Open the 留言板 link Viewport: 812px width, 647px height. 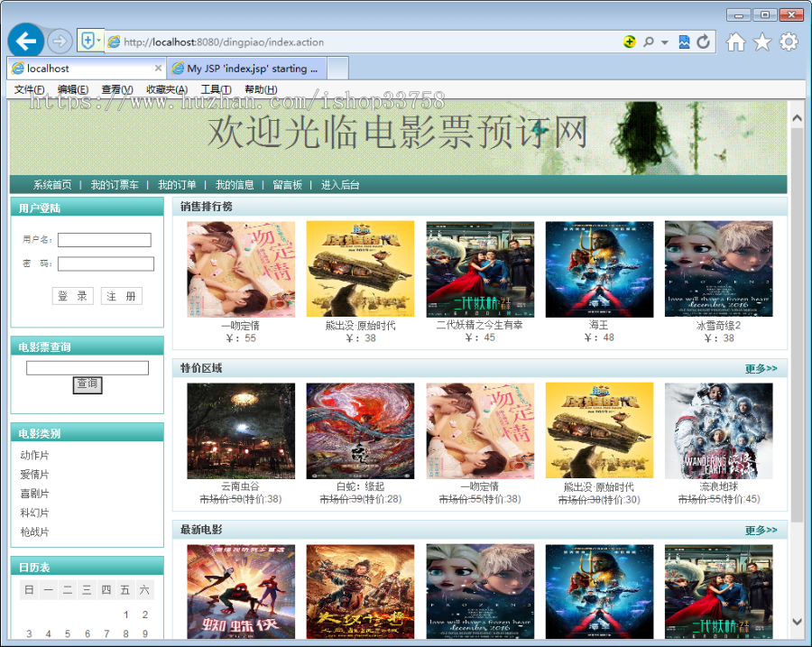[x=288, y=185]
